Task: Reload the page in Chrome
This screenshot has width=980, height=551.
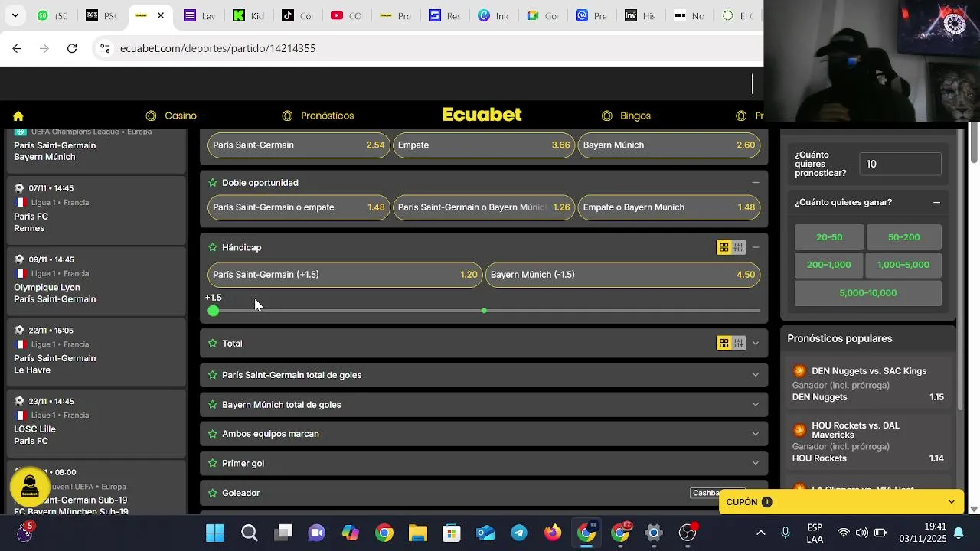Action: pyautogui.click(x=72, y=48)
